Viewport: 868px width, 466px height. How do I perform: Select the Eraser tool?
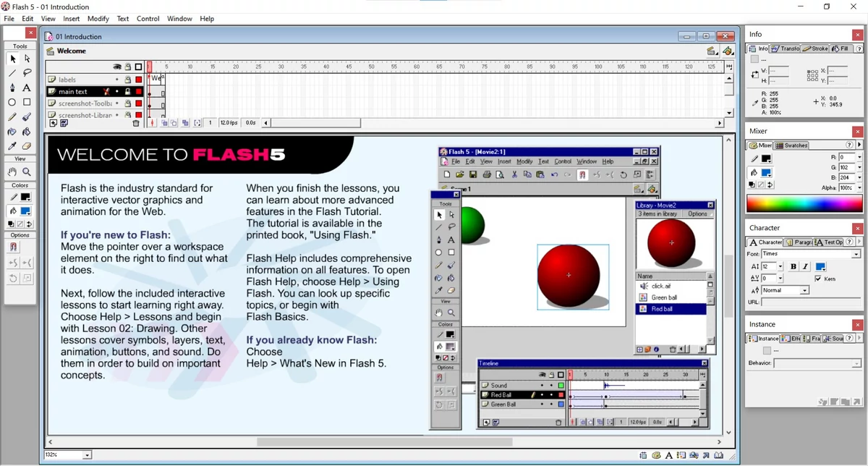[27, 146]
